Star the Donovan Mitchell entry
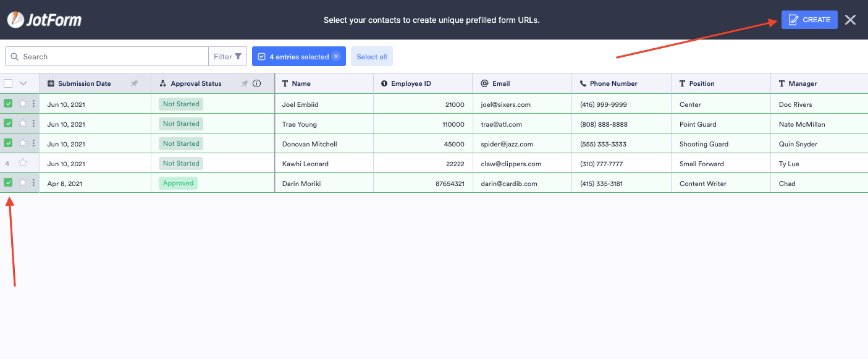 point(23,143)
